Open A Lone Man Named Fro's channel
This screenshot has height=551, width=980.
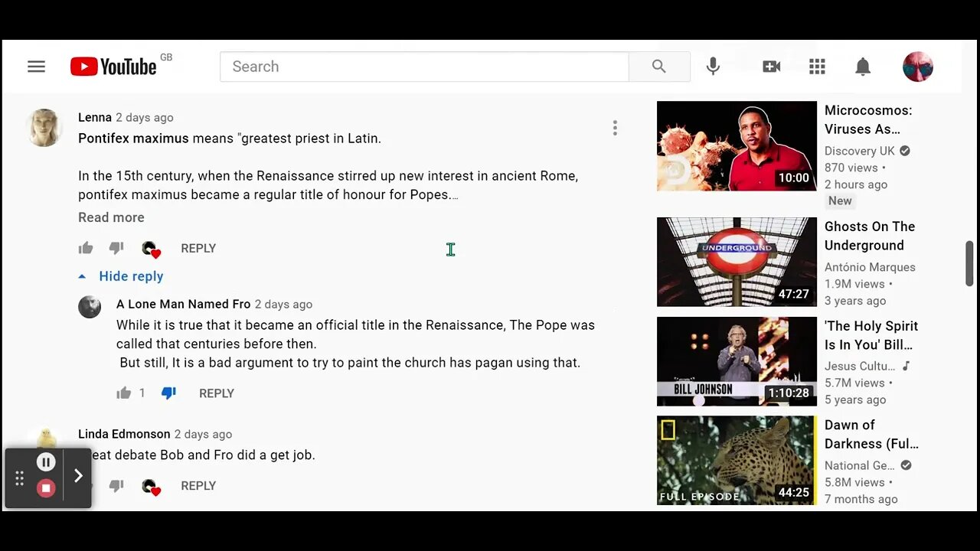pyautogui.click(x=184, y=304)
